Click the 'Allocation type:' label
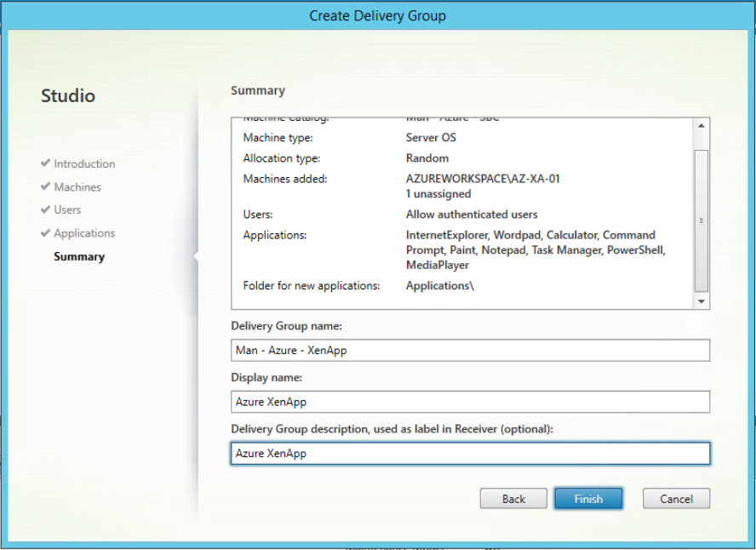Screen dimensions: 756x550 pyautogui.click(x=282, y=158)
